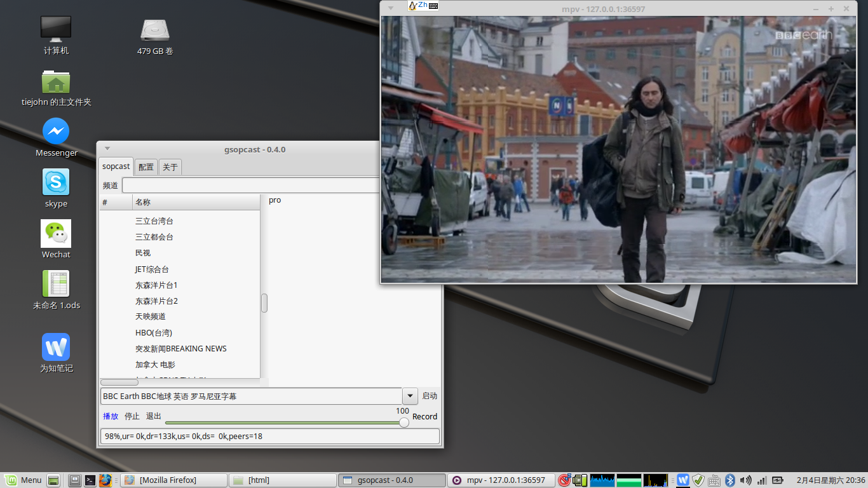The height and width of the screenshot is (488, 868).
Task: Expand the BBC Earth channel combo dropdown arrow
Action: [x=410, y=395]
